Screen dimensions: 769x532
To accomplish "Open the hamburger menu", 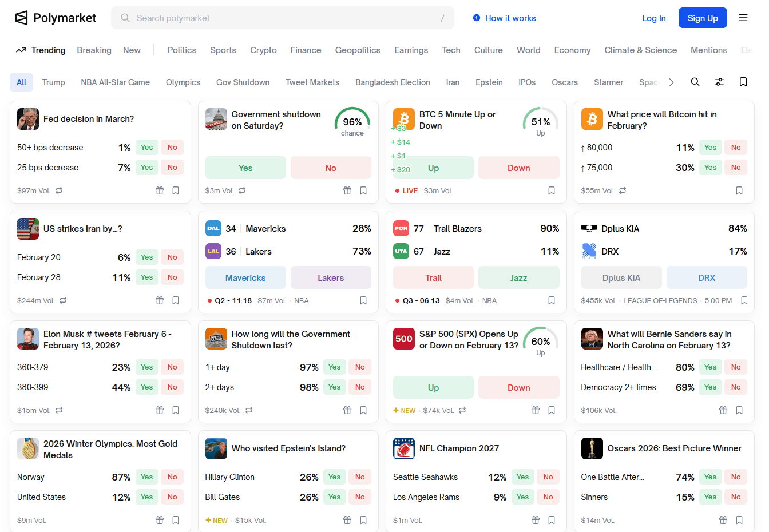I will [x=743, y=18].
